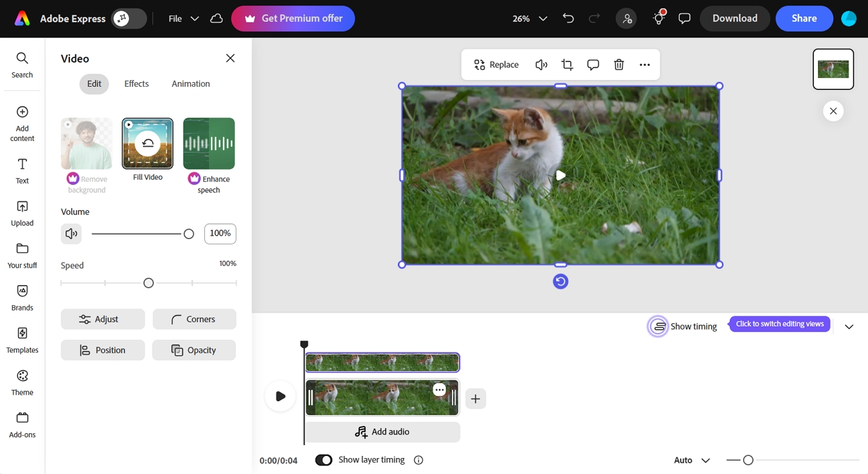Switch to the Animation tab
The height and width of the screenshot is (474, 868).
[190, 83]
